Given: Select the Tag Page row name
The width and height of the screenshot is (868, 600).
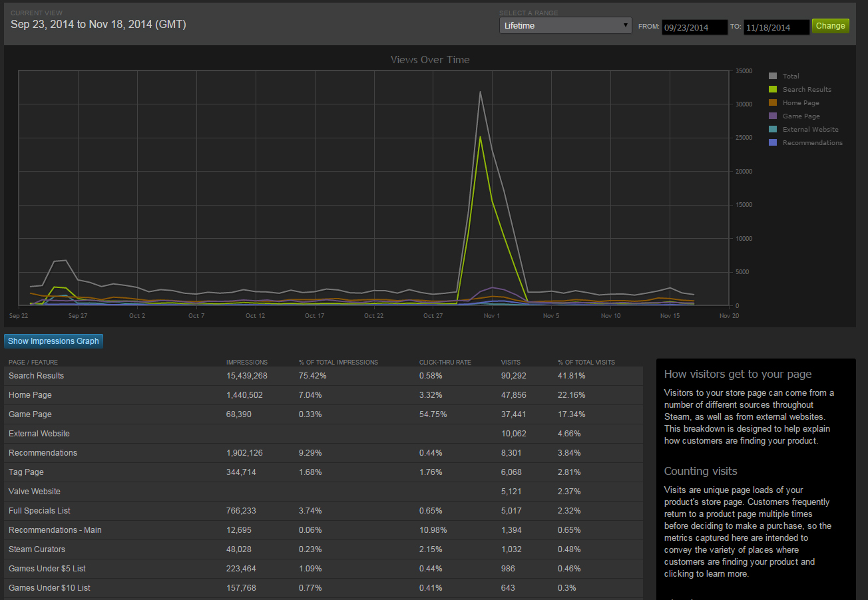Looking at the screenshot, I should [x=26, y=472].
